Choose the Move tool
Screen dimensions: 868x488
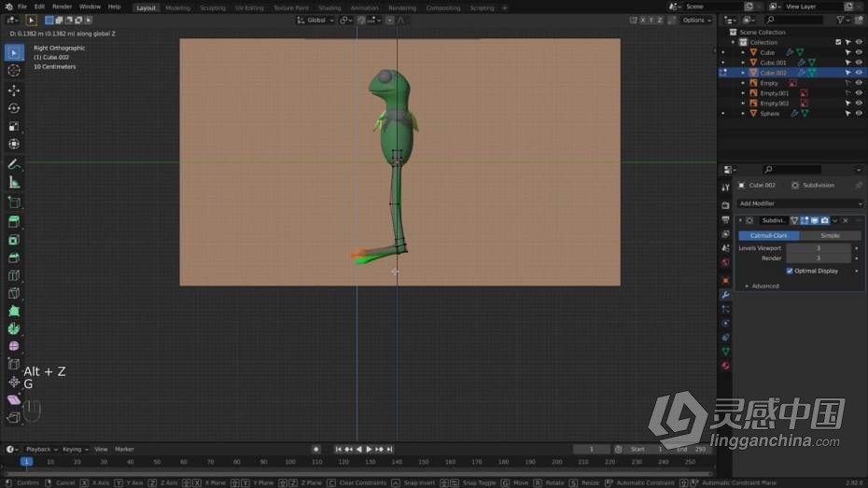pyautogui.click(x=14, y=90)
